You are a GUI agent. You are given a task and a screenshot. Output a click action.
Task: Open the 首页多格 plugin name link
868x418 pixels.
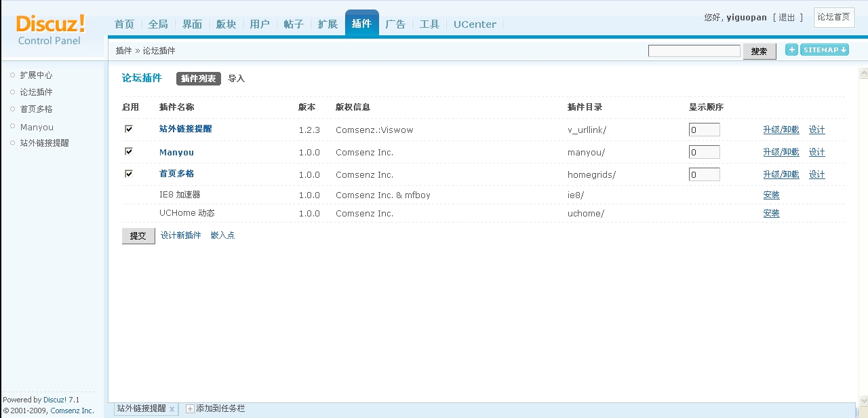177,174
